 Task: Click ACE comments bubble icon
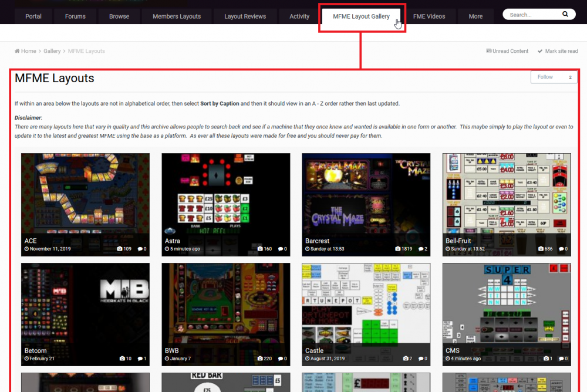click(x=140, y=249)
